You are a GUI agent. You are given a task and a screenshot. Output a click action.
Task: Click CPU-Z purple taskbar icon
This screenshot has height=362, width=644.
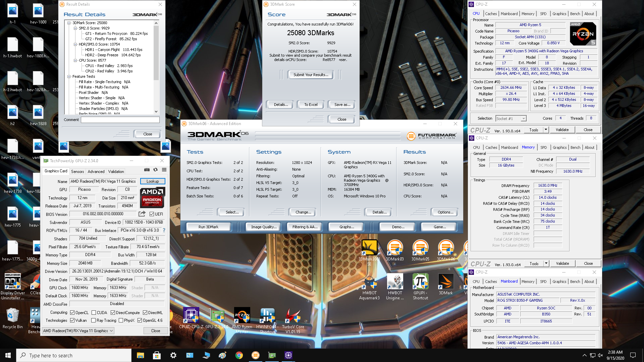click(288, 355)
